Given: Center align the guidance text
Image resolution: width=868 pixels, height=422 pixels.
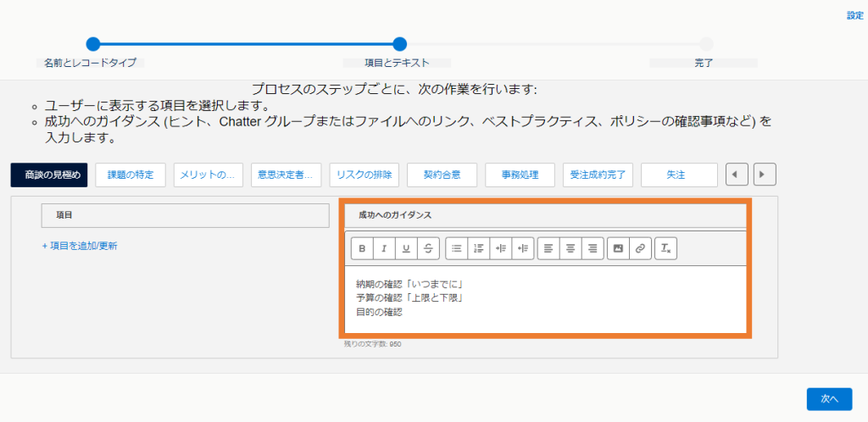Looking at the screenshot, I should click(x=570, y=248).
